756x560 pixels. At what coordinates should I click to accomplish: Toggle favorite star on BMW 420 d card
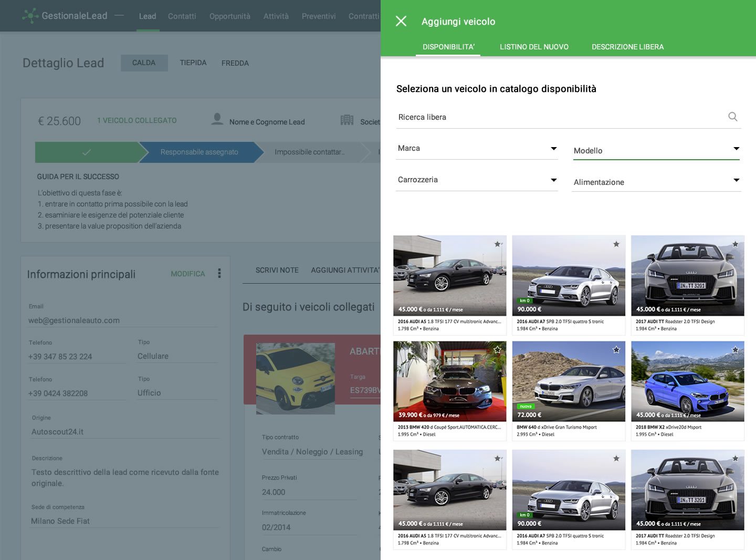497,349
